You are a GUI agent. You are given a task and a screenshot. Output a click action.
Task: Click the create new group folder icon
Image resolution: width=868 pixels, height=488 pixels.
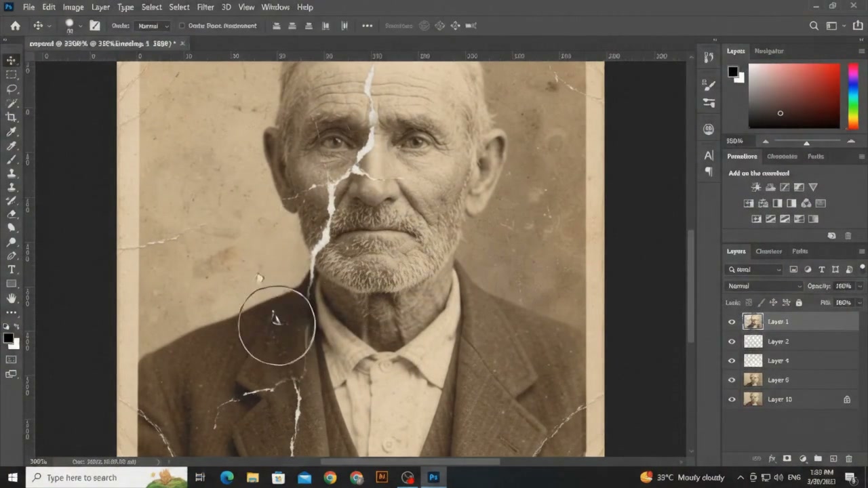click(x=818, y=459)
